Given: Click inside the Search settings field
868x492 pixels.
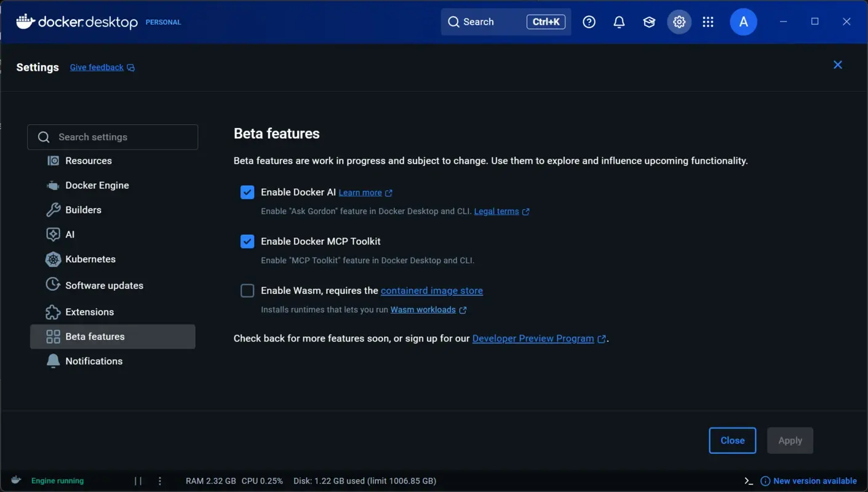Looking at the screenshot, I should tap(112, 137).
